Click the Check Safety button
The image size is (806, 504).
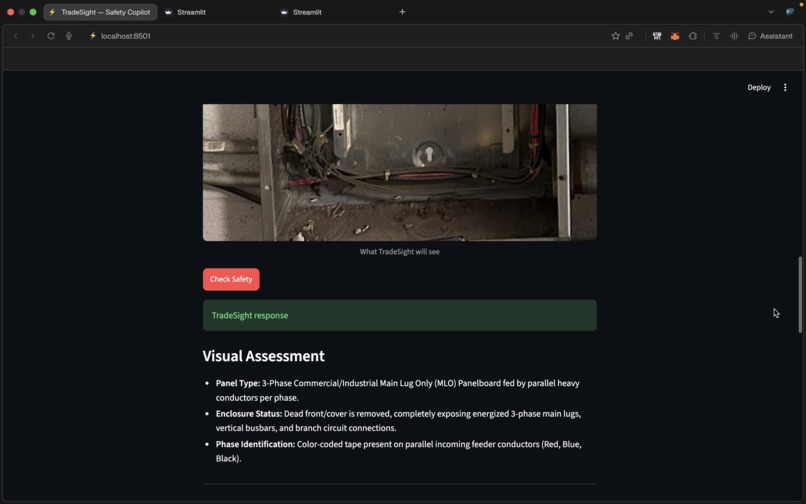pyautogui.click(x=231, y=279)
